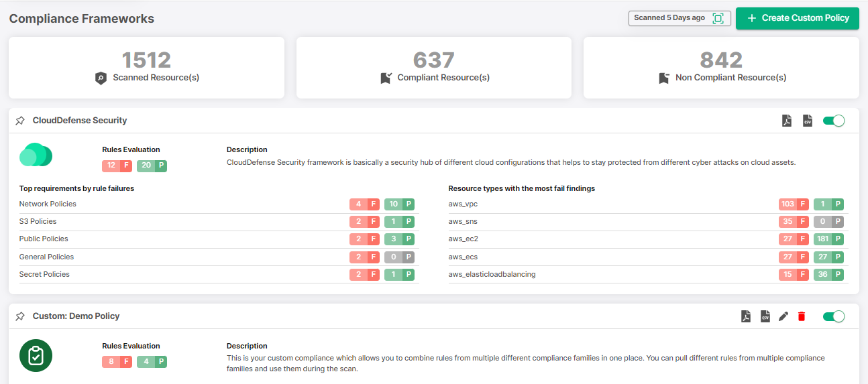This screenshot has height=384, width=868.
Task: Open the 1512 Scanned Resource(s) card
Action: tap(146, 68)
